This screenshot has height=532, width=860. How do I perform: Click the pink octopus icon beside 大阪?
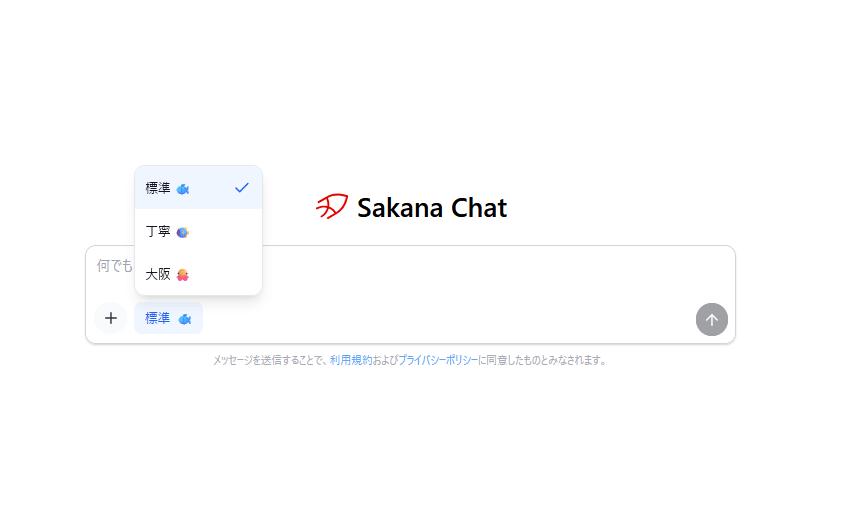click(183, 275)
